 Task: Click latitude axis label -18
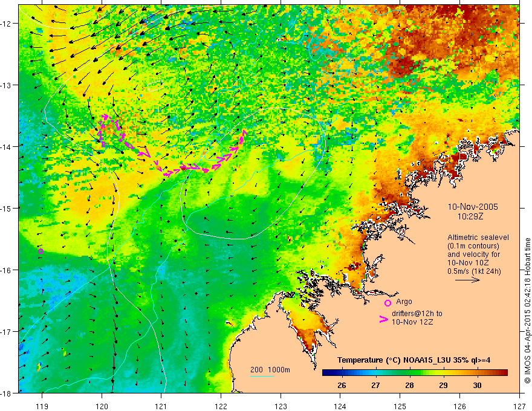point(6,393)
